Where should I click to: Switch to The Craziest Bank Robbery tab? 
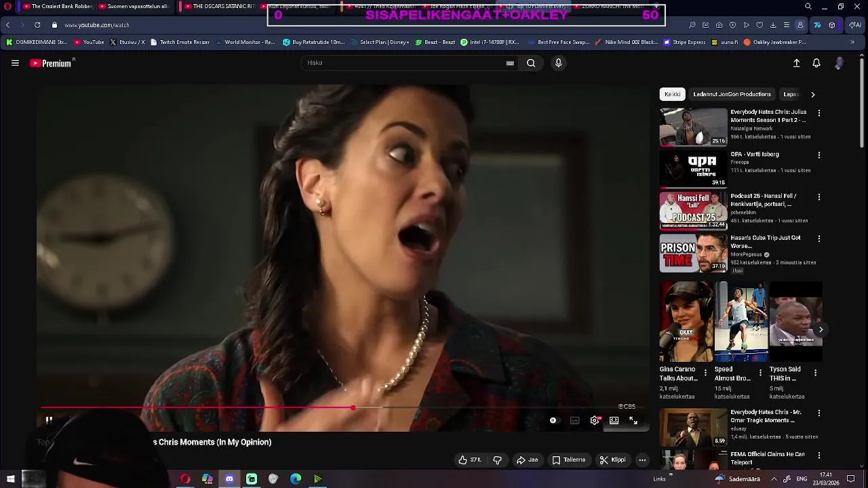pyautogui.click(x=58, y=6)
